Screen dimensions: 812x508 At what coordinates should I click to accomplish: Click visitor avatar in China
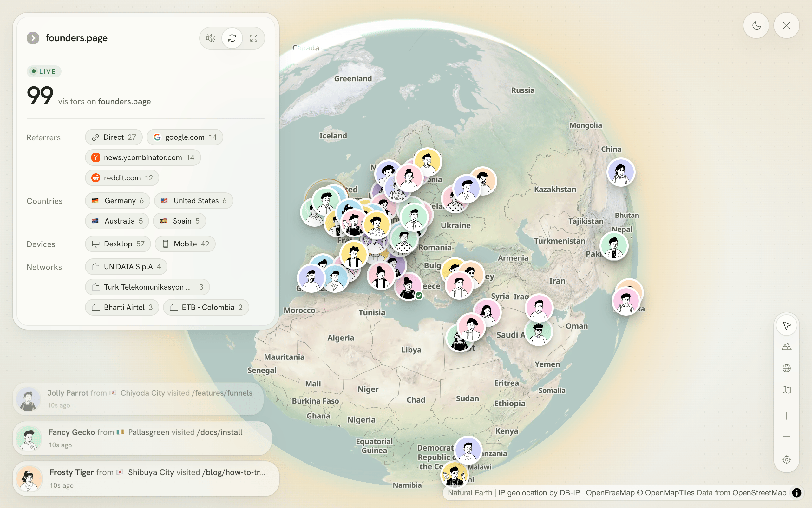[x=621, y=172]
